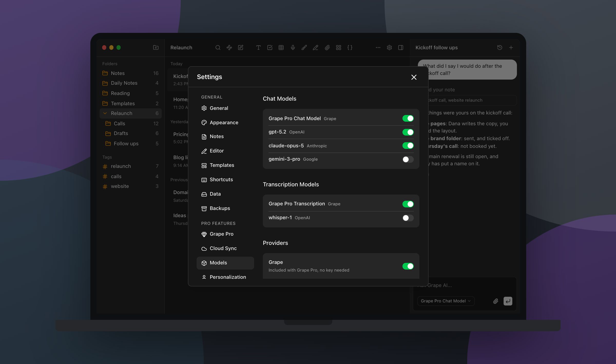Click the Ask Grape AI input field
The image size is (616, 364).
(x=465, y=285)
